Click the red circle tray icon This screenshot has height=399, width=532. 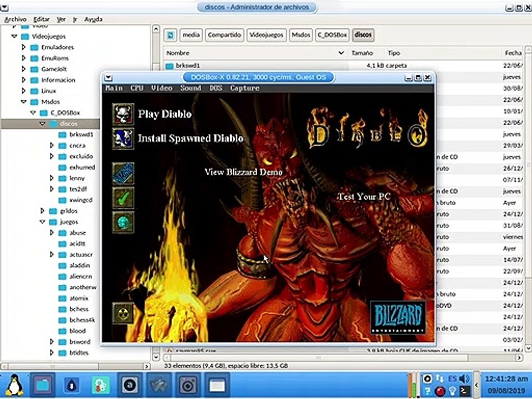pos(439,391)
